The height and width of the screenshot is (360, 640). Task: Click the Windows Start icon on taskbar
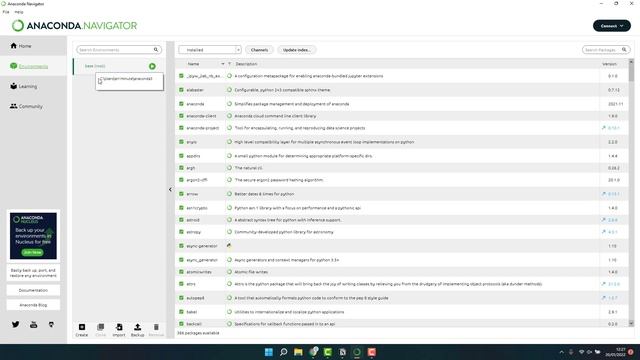pos(269,352)
